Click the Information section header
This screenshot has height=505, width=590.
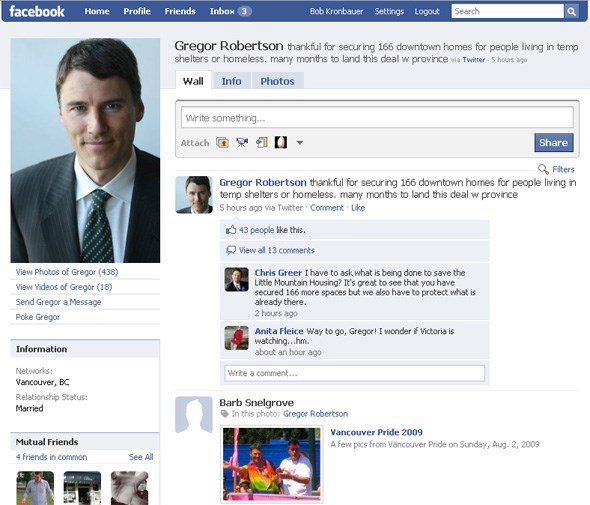point(85,349)
